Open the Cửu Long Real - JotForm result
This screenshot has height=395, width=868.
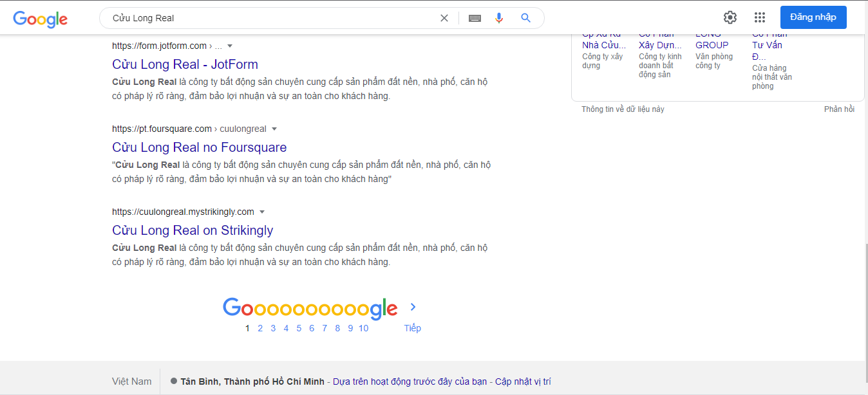(185, 64)
